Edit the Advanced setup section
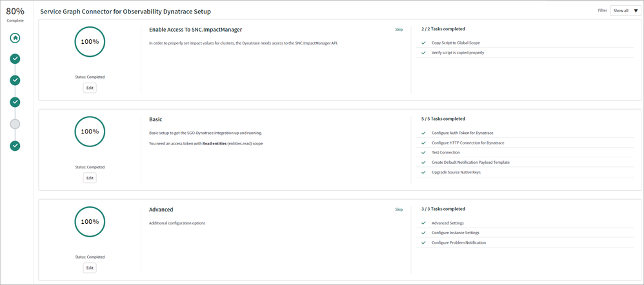Screen dimensions: 644x285 pyautogui.click(x=90, y=268)
